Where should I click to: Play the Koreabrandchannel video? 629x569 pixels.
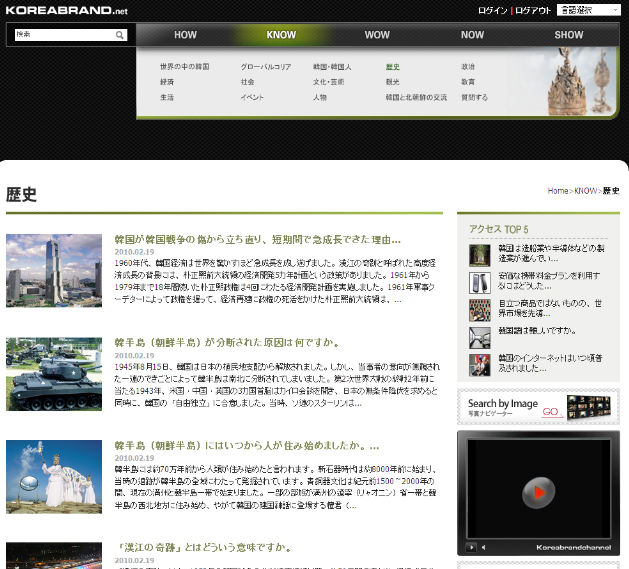tap(538, 493)
